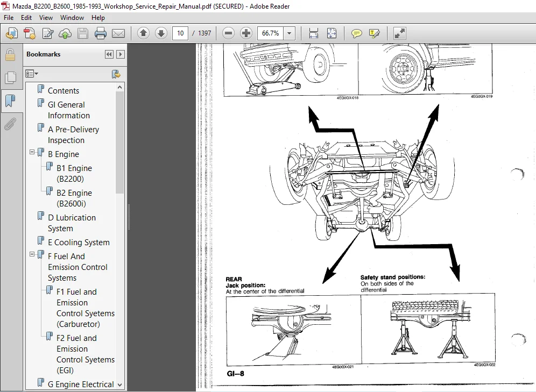Open the Page Thumbnails panel icon
Screen dimensions: 536x392
tap(10, 77)
